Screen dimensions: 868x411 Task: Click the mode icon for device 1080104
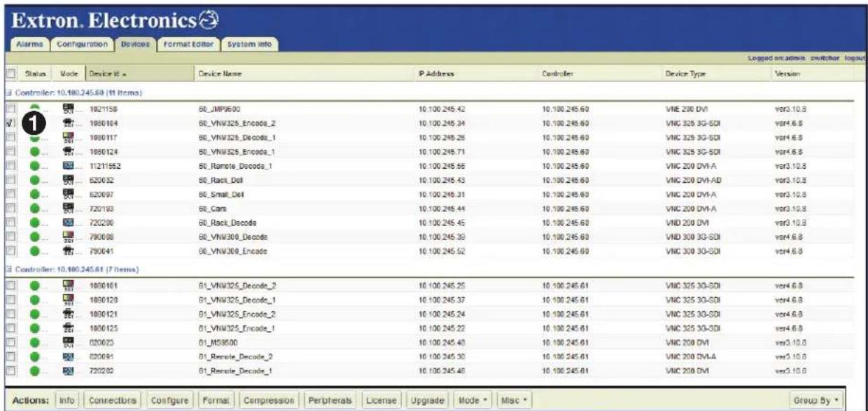pyautogui.click(x=68, y=123)
